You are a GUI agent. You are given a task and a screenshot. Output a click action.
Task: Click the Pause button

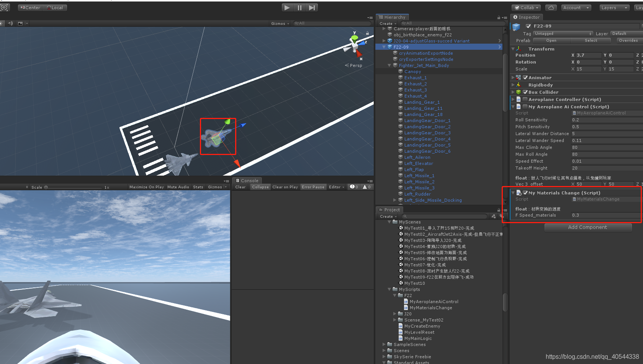click(x=299, y=8)
